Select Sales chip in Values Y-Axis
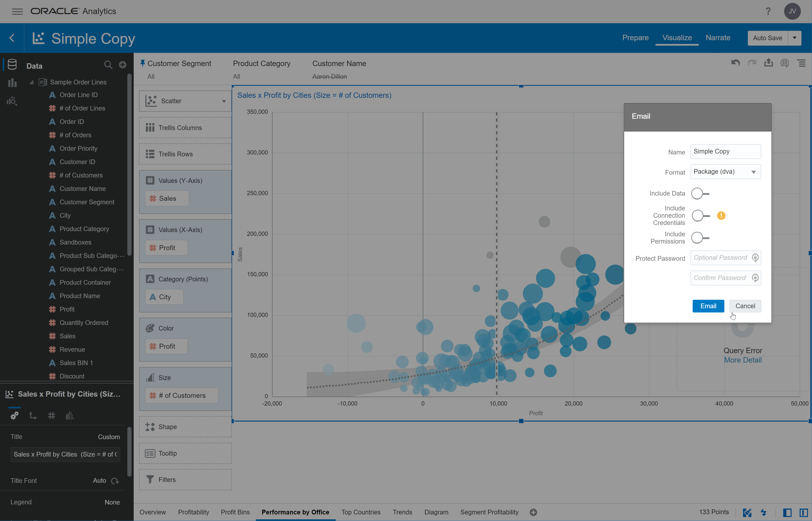Viewport: 812px width, 521px height. click(167, 199)
